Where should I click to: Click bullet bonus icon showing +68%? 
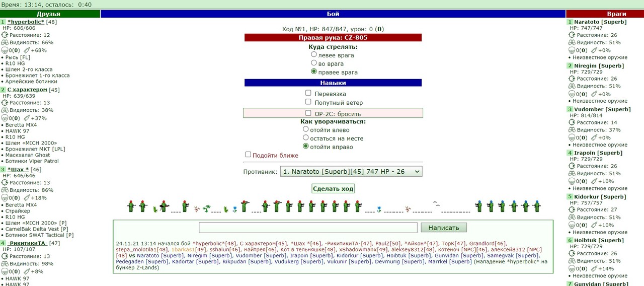(x=26, y=50)
